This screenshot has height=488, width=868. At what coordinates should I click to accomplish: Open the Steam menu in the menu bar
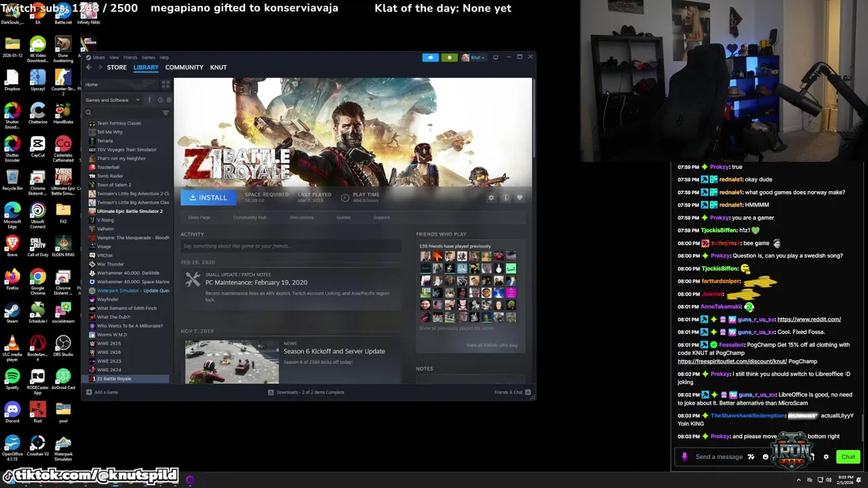(99, 58)
